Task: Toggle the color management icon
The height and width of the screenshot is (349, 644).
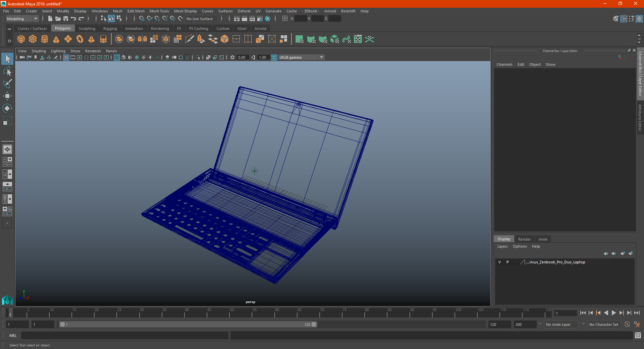Action: coord(274,57)
